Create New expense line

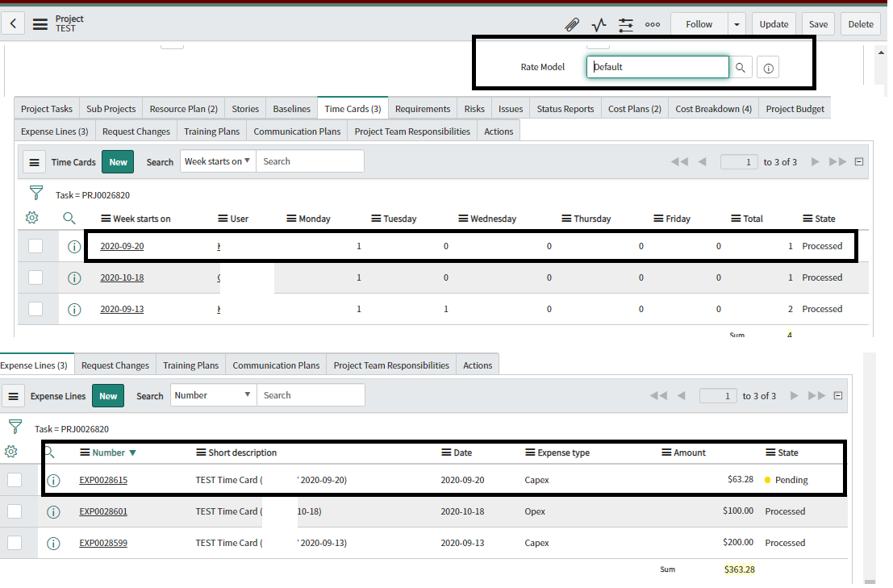(108, 396)
